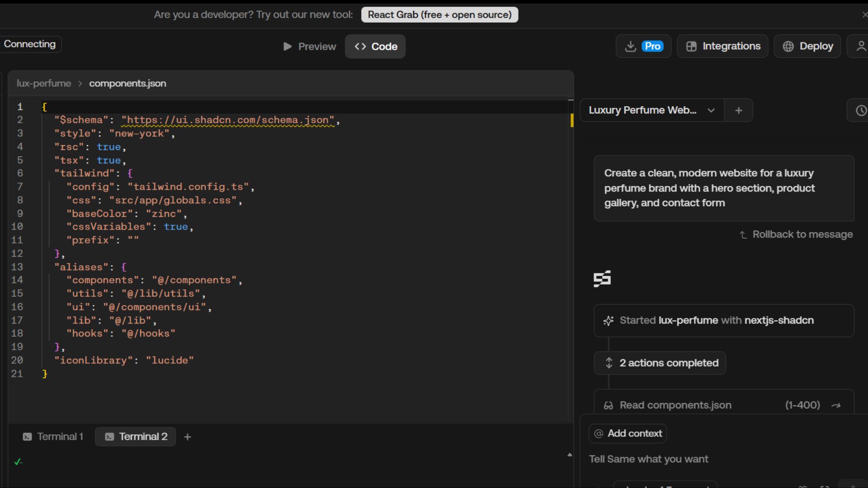The width and height of the screenshot is (868, 488).
Task: Click Rollback to message link
Action: (796, 235)
